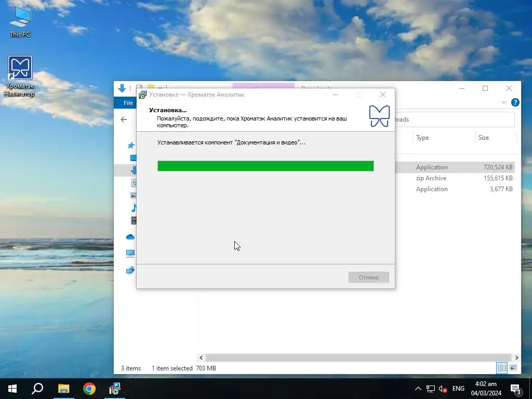Show hidden tray icons chevron
This screenshot has height=399, width=532.
point(418,389)
